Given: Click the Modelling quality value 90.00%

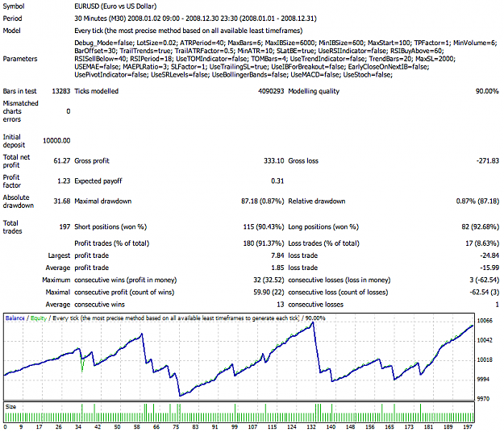Looking at the screenshot, I should 487,91.
